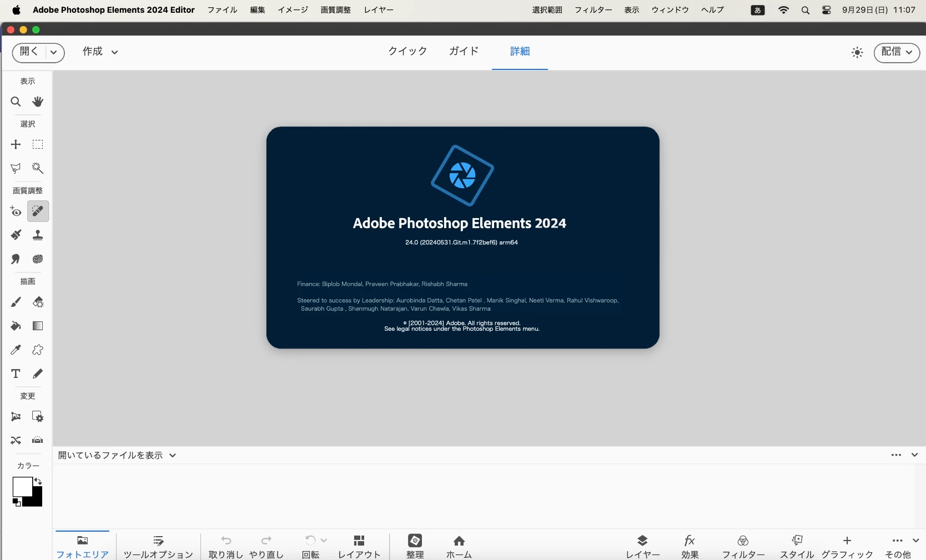926x560 pixels.
Task: Select the Type tool
Action: 16,374
